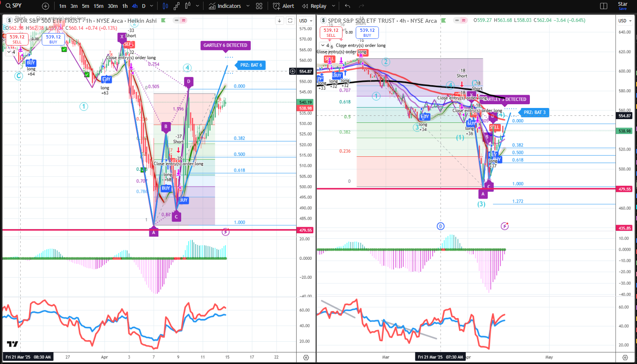The height and width of the screenshot is (364, 637).
Task: Click the plus crosshair button at 554.87
Action: [x=293, y=71]
